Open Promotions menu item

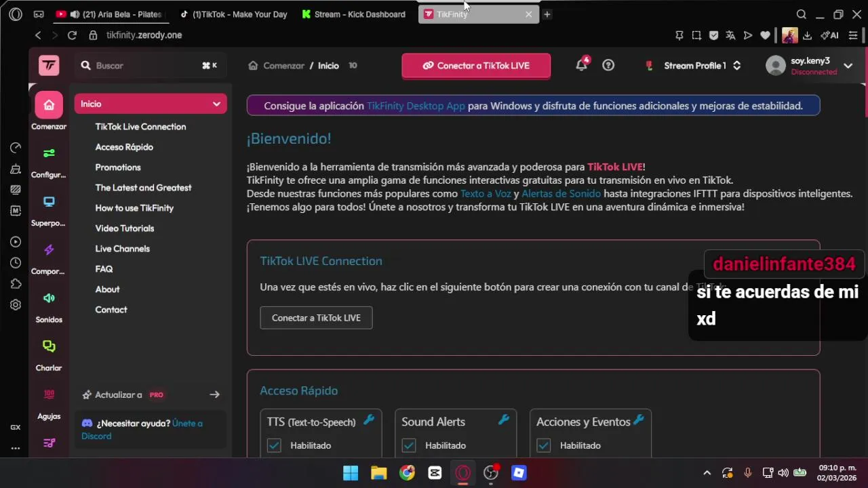point(118,167)
